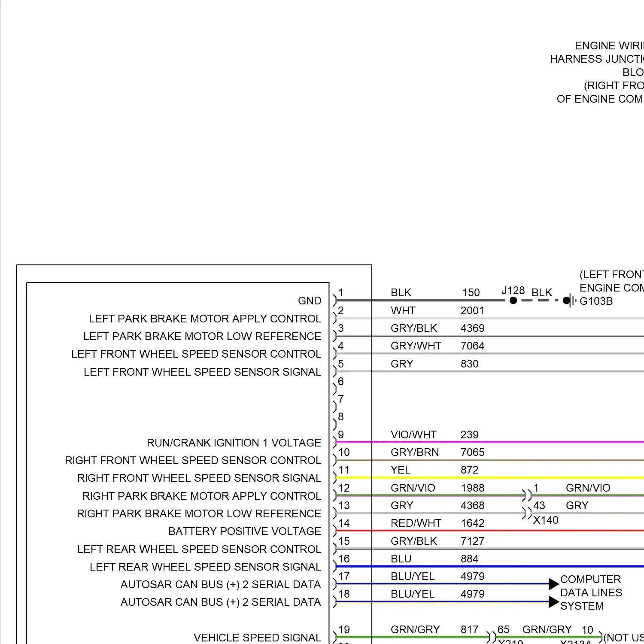
Task: Select circuit number 830
Action: tap(469, 364)
